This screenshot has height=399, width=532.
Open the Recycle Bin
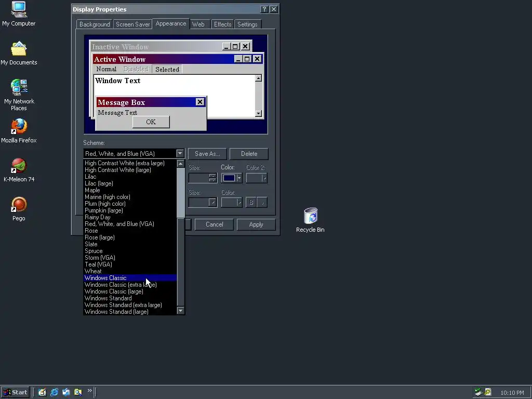(310, 220)
